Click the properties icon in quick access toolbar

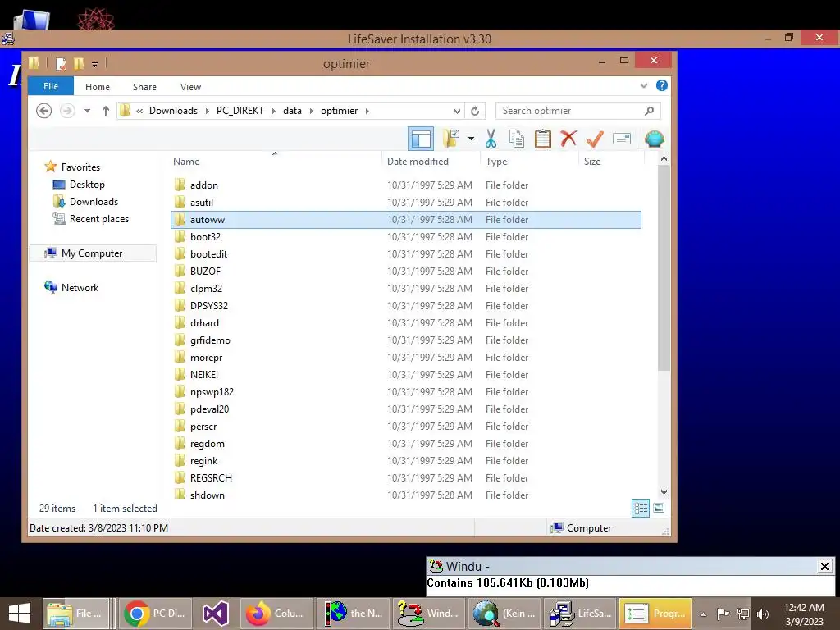61,64
